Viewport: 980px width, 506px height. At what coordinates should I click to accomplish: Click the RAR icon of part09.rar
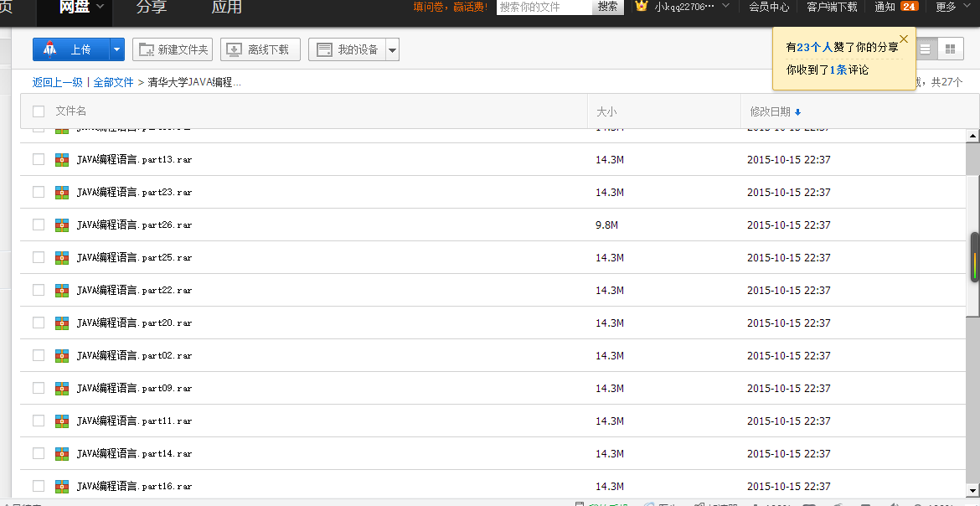[x=61, y=389]
